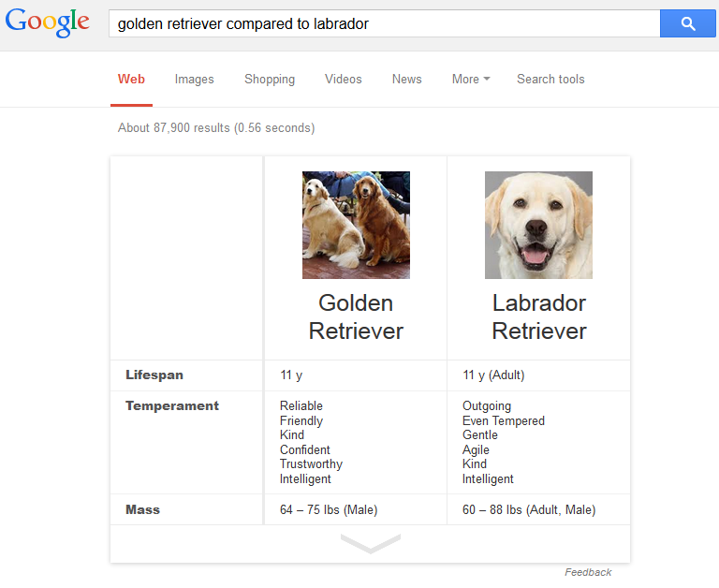
Task: Click the Labrador Retriever photo
Action: pos(538,225)
